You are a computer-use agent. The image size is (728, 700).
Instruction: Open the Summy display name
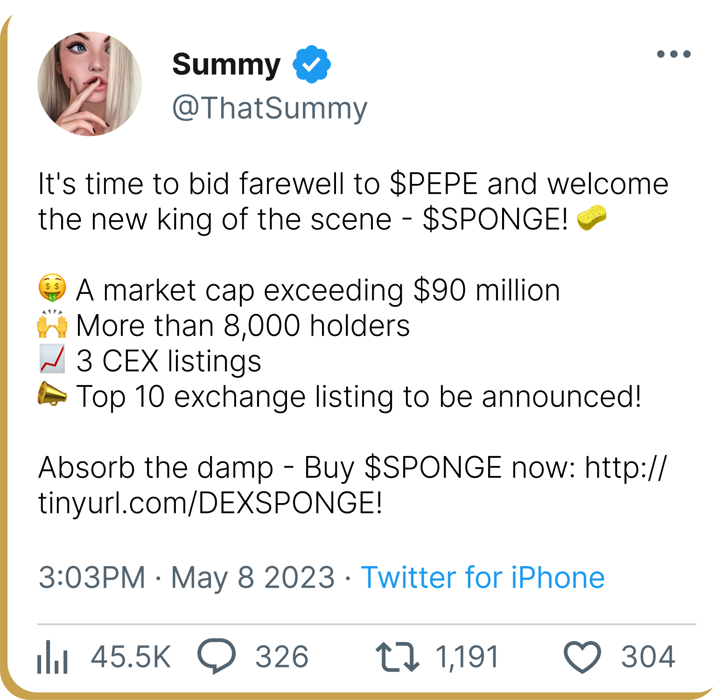coord(227,64)
